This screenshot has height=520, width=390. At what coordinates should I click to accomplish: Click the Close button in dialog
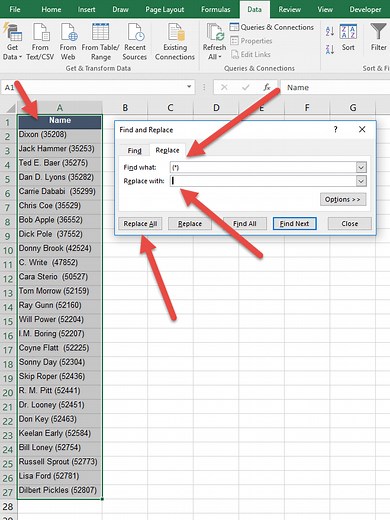(349, 224)
